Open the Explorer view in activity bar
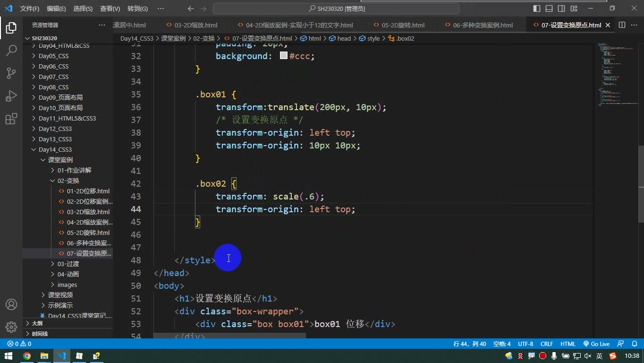 pyautogui.click(x=11, y=28)
